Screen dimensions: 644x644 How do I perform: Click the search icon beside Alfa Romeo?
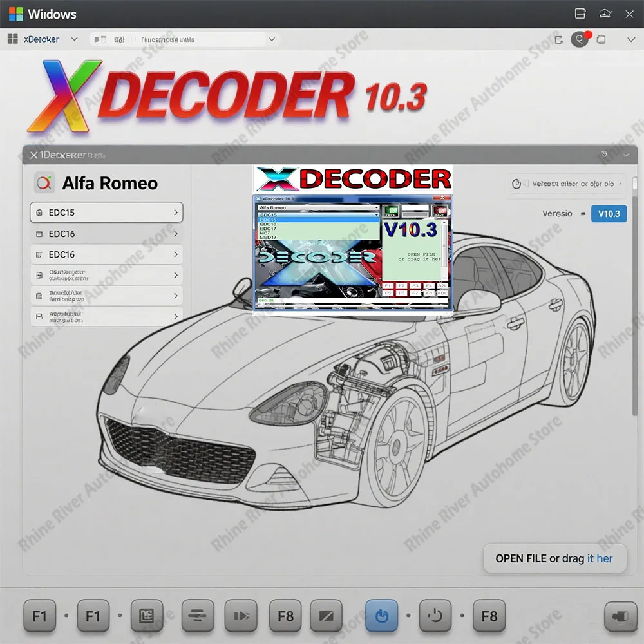pos(44,183)
